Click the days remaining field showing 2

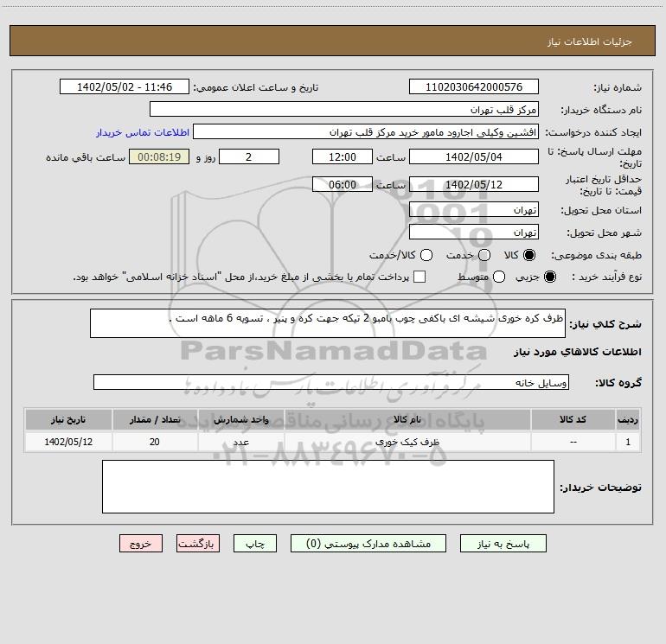click(x=249, y=156)
